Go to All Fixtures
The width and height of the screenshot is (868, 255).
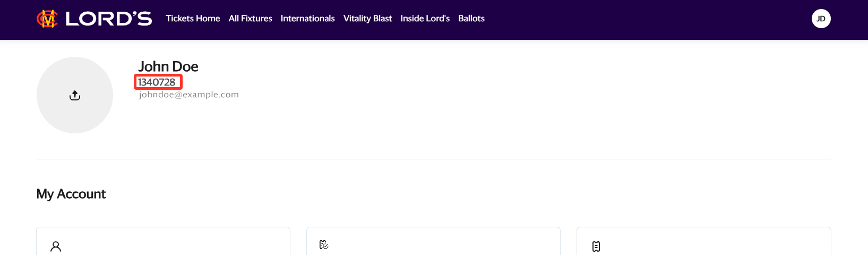click(250, 19)
